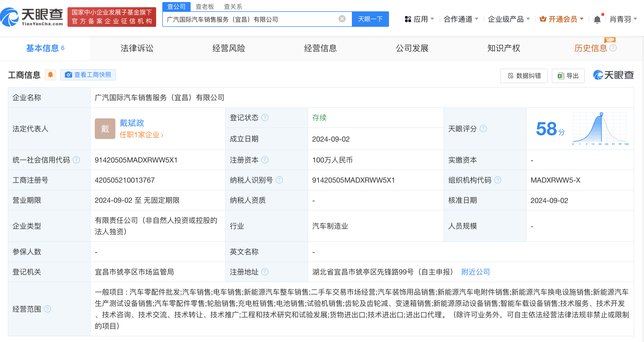Viewport: 644px width, 342px height.
Task: Click the 天眼一下 search button
Action: (370, 19)
